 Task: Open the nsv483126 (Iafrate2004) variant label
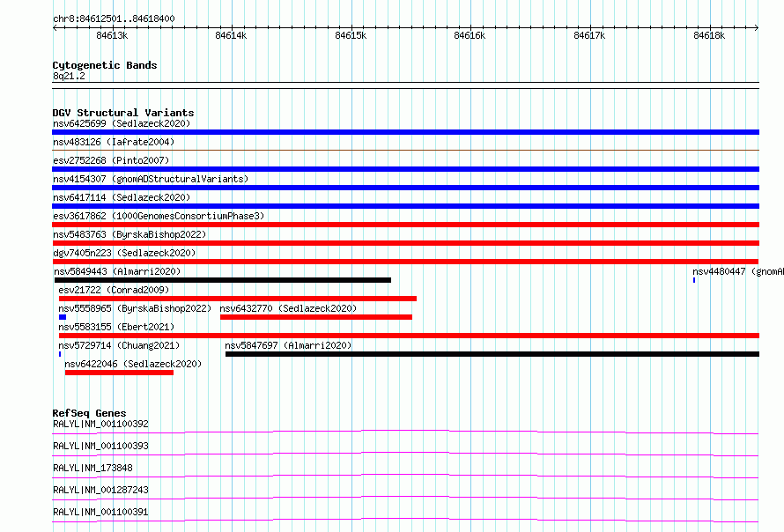[114, 142]
